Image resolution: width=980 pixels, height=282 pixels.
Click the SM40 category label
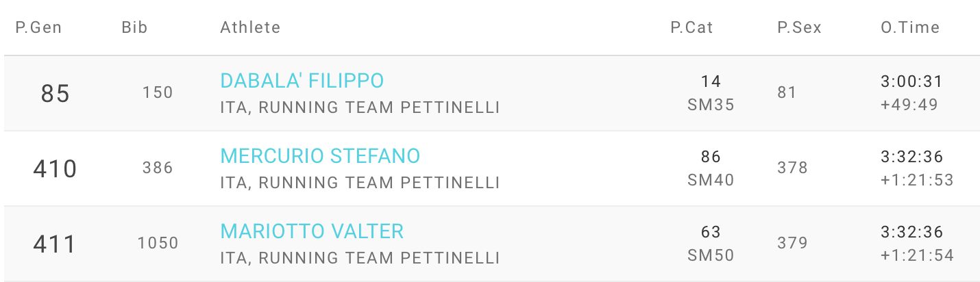coord(711,181)
